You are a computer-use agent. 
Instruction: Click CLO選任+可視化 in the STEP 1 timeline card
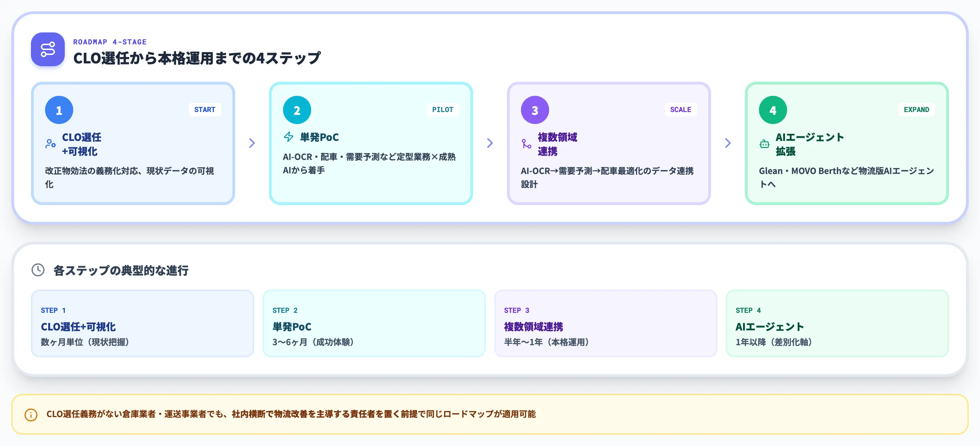coord(78,327)
